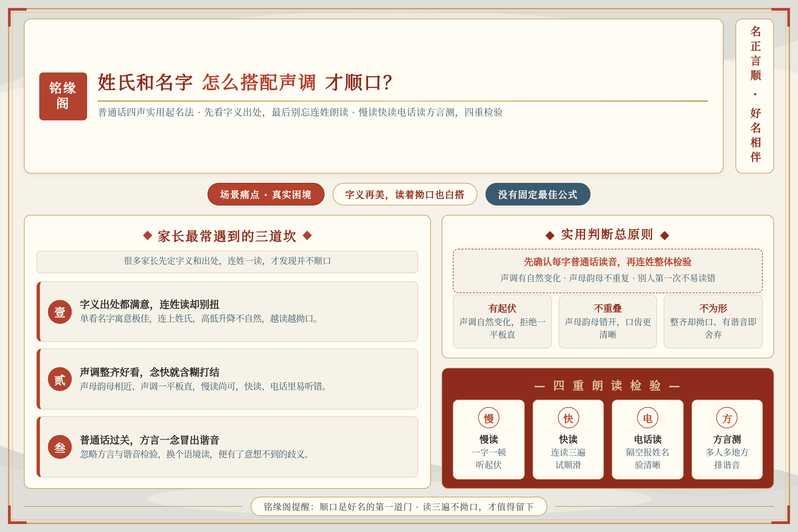Click the text 忽略方言与谐音检验
The height and width of the screenshot is (532, 798).
coord(196,454)
